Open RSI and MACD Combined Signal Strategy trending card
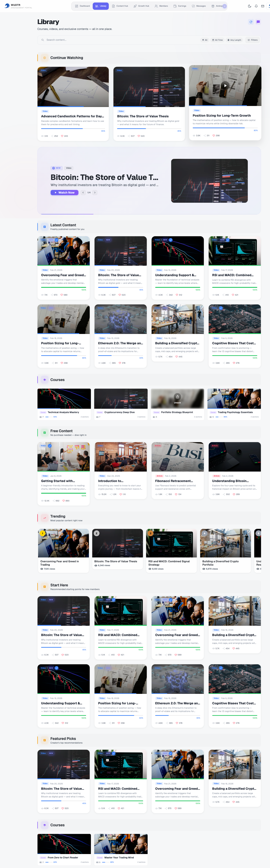This screenshot has width=270, height=868. coord(171,551)
